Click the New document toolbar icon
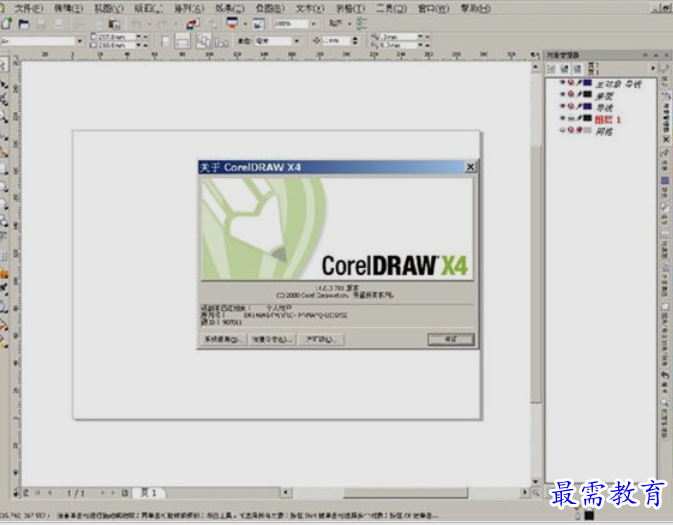Screen dimensions: 673x525 [6, 24]
